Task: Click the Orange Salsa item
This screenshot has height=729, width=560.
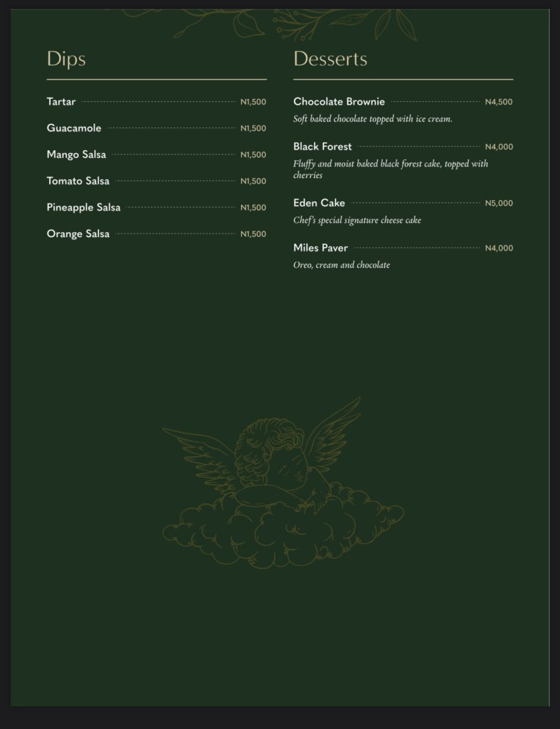Action: 78,234
